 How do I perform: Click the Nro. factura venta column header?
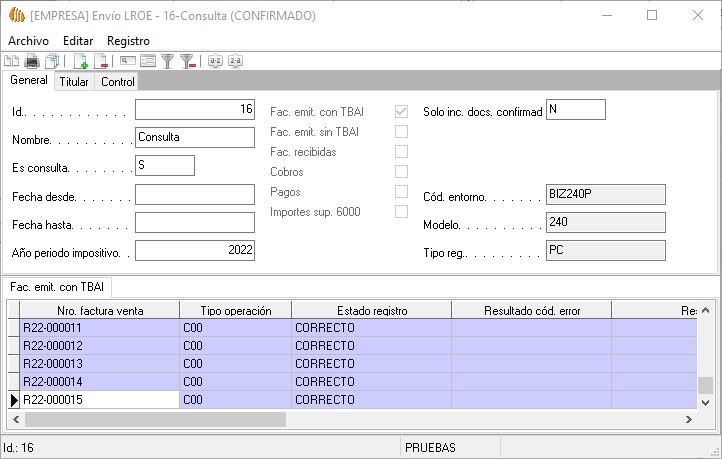coord(100,311)
